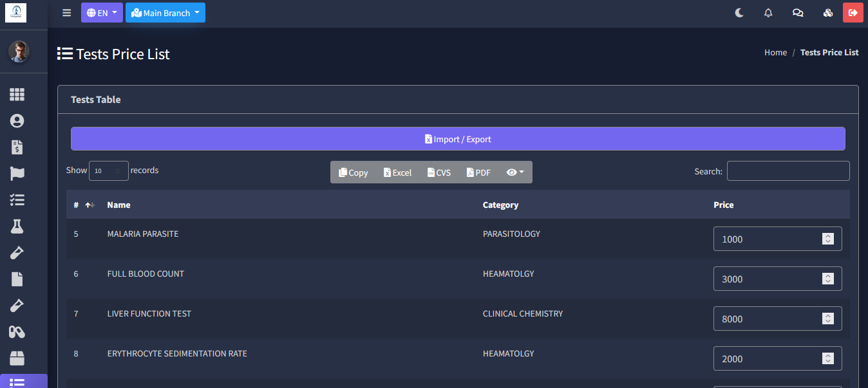
Task: Open the dashboard grid icon in sidebar
Action: (17, 95)
